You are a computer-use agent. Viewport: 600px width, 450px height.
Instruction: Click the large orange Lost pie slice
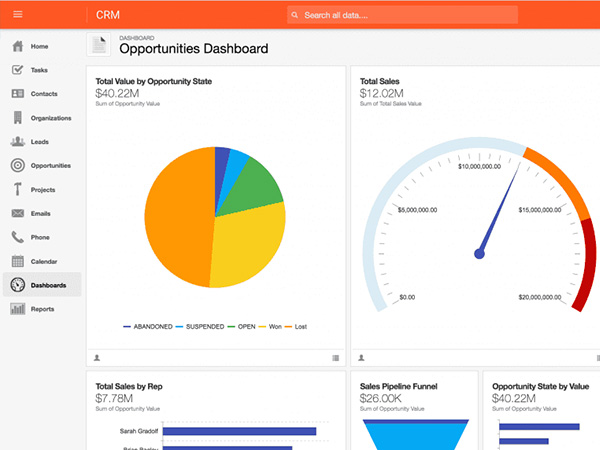pos(176,218)
